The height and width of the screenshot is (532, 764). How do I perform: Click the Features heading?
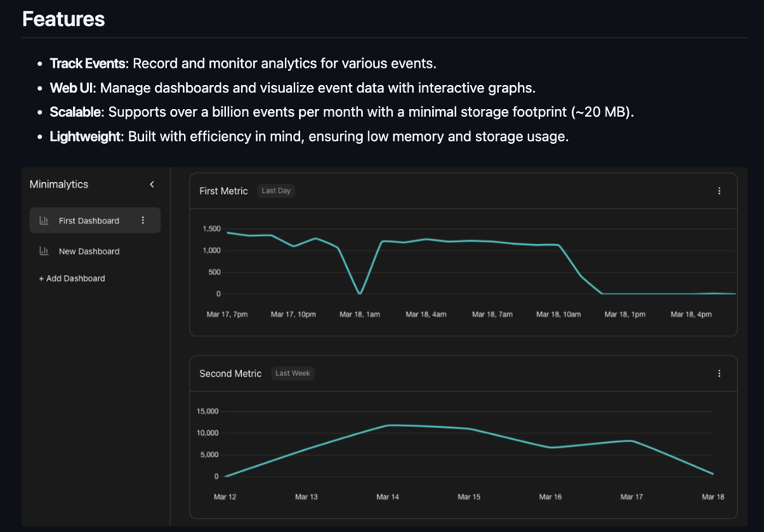click(x=64, y=19)
